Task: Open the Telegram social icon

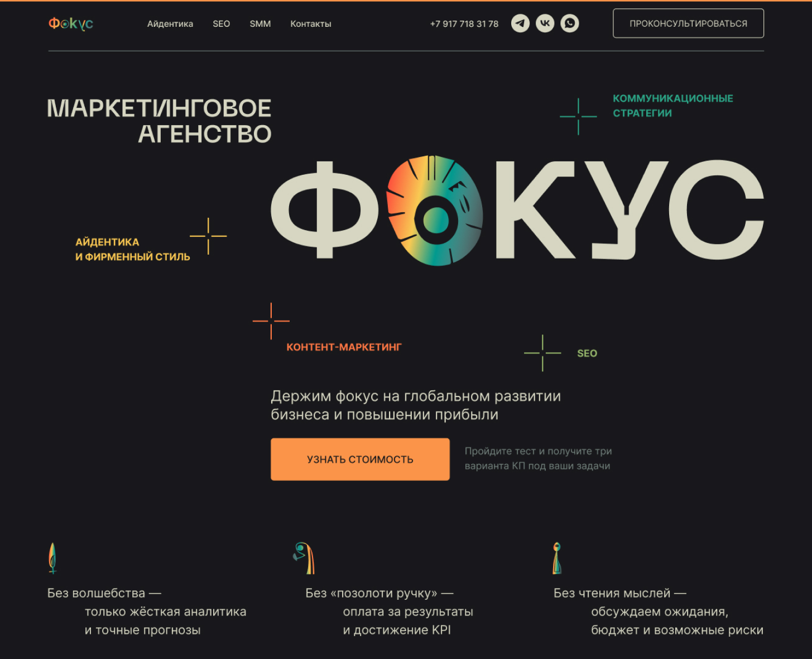Action: pyautogui.click(x=520, y=23)
